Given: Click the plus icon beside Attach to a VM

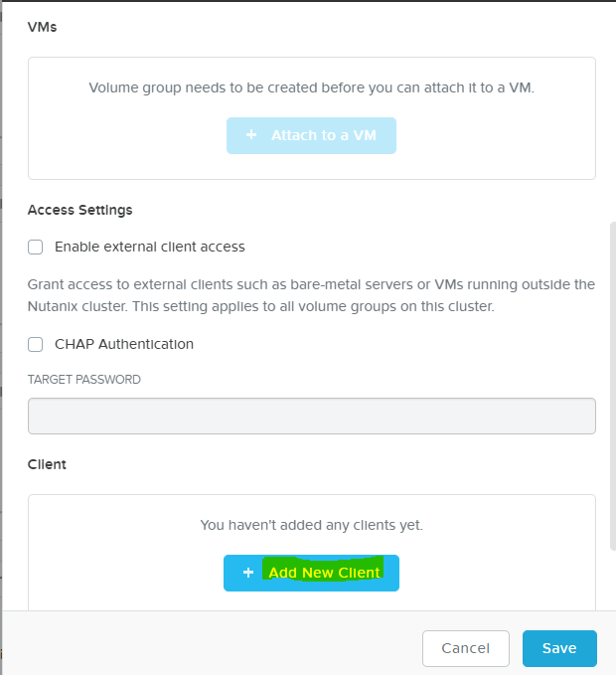Looking at the screenshot, I should (251, 135).
